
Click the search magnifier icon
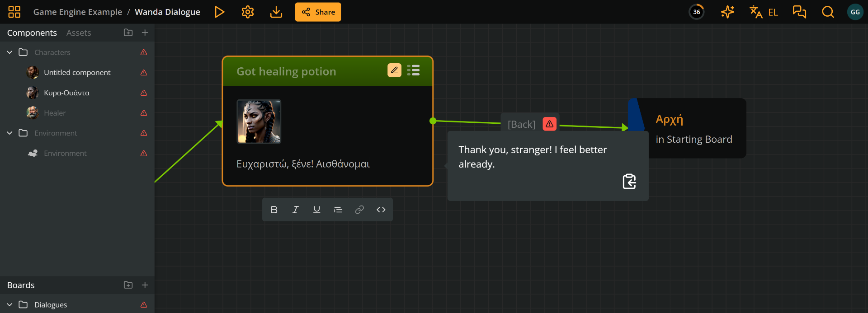coord(828,12)
